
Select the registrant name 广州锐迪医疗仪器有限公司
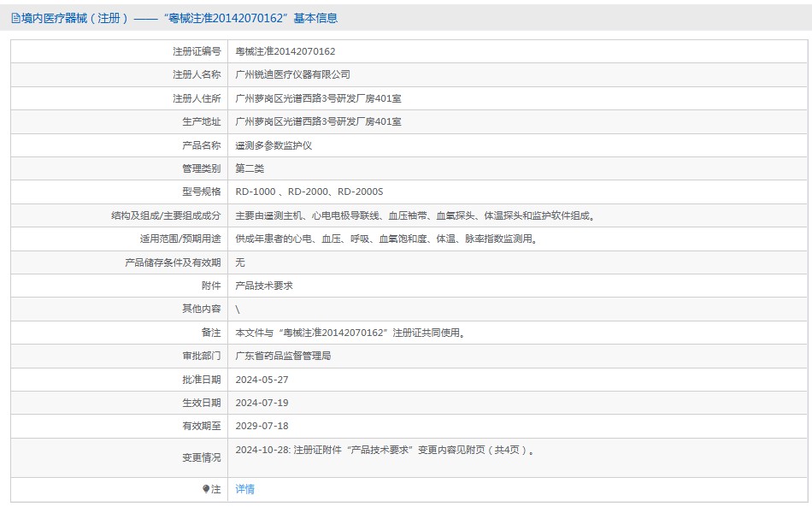point(292,75)
